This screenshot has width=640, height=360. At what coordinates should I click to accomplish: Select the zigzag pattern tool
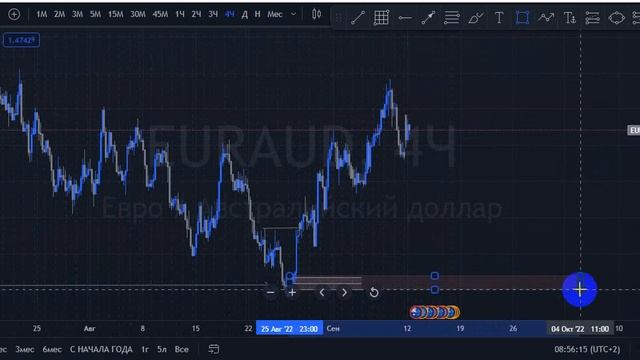(546, 18)
